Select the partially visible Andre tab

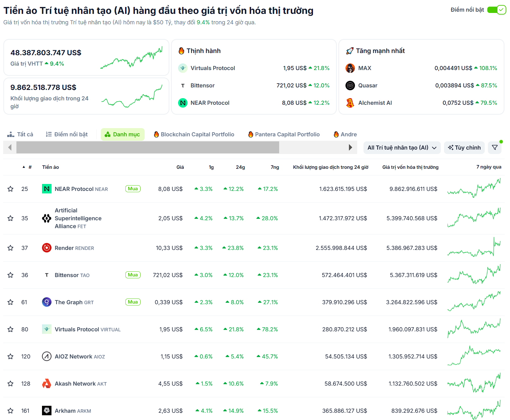pos(345,134)
